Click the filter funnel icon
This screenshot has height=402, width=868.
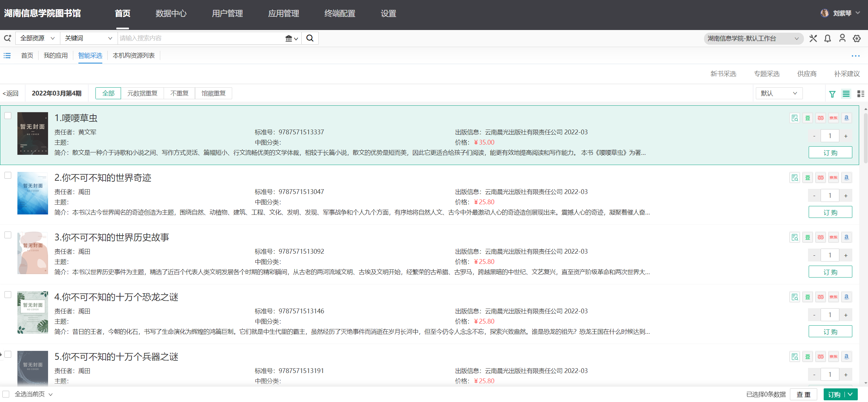point(832,94)
